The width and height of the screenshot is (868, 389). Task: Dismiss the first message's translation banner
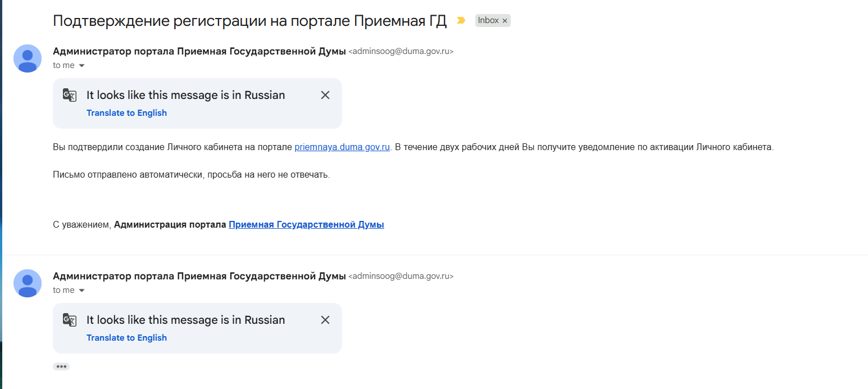pyautogui.click(x=325, y=95)
